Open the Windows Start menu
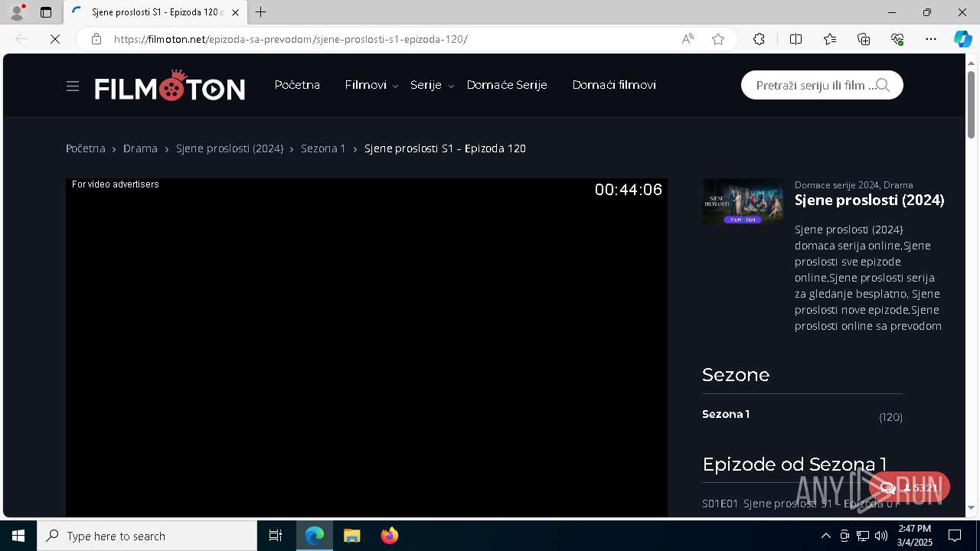Image resolution: width=980 pixels, height=551 pixels. point(18,536)
